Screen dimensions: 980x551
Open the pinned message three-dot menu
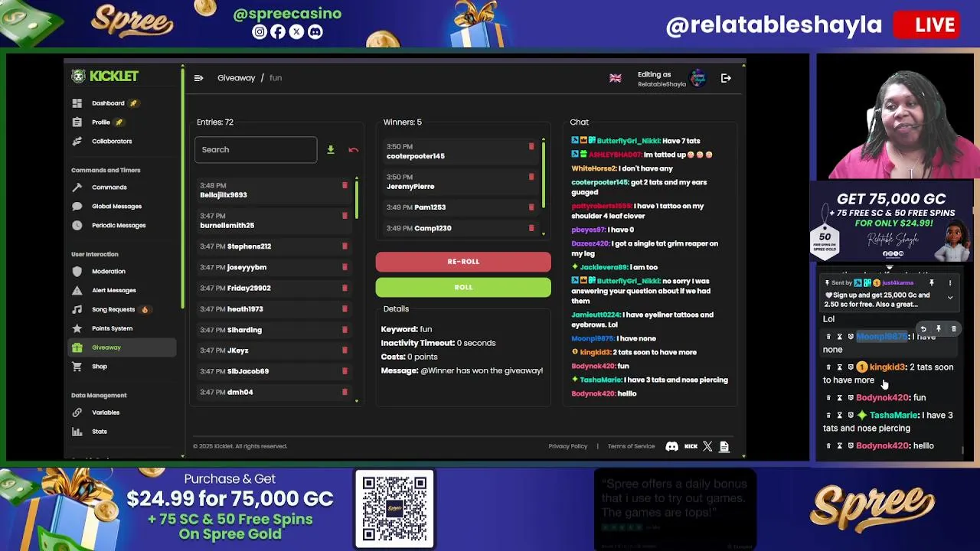click(950, 283)
